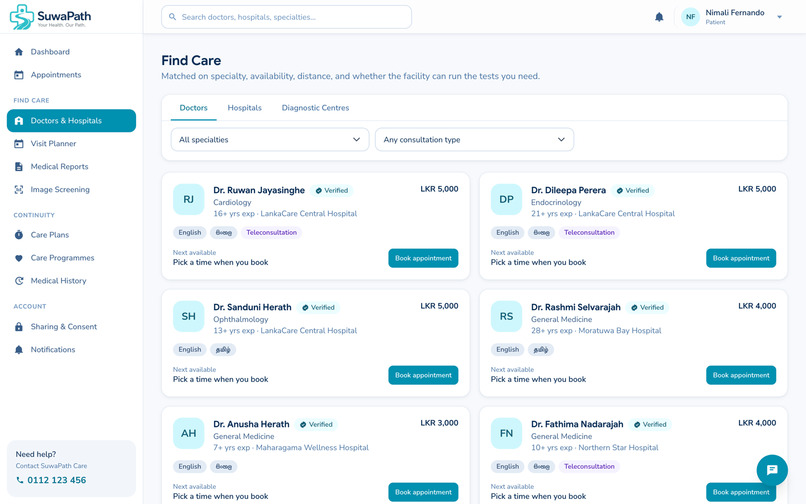Click the Contact SuwaPath Care text

click(51, 466)
